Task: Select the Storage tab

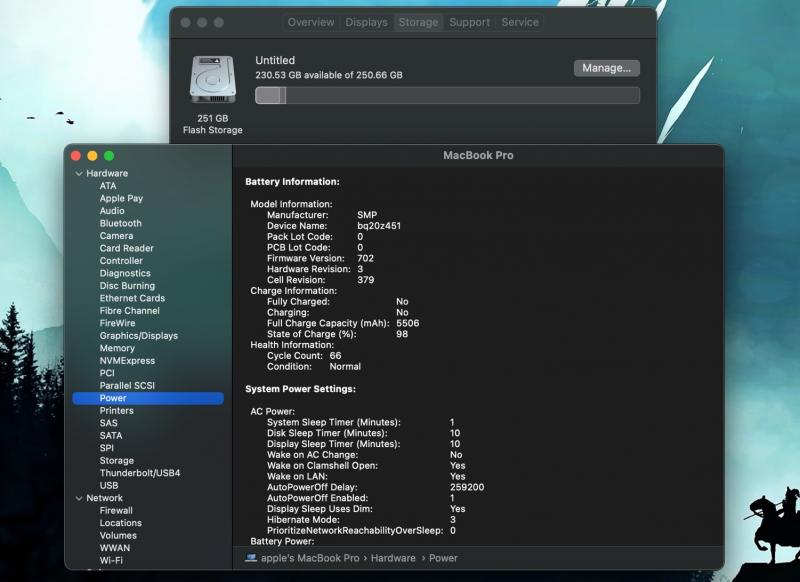Action: pos(418,22)
